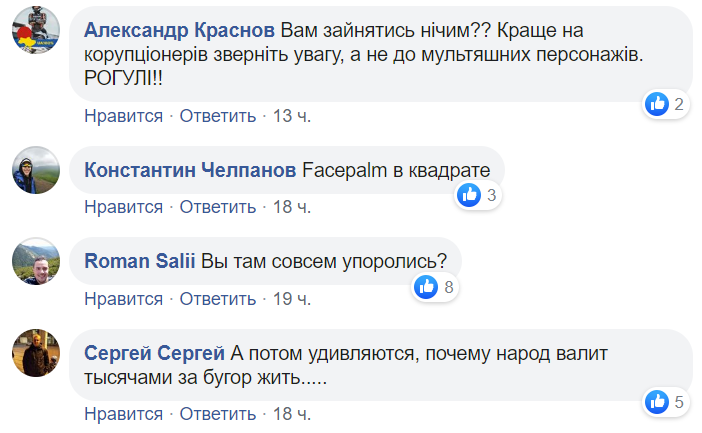
Task: Open Александр Краснов's profile picture
Action: tap(32, 37)
